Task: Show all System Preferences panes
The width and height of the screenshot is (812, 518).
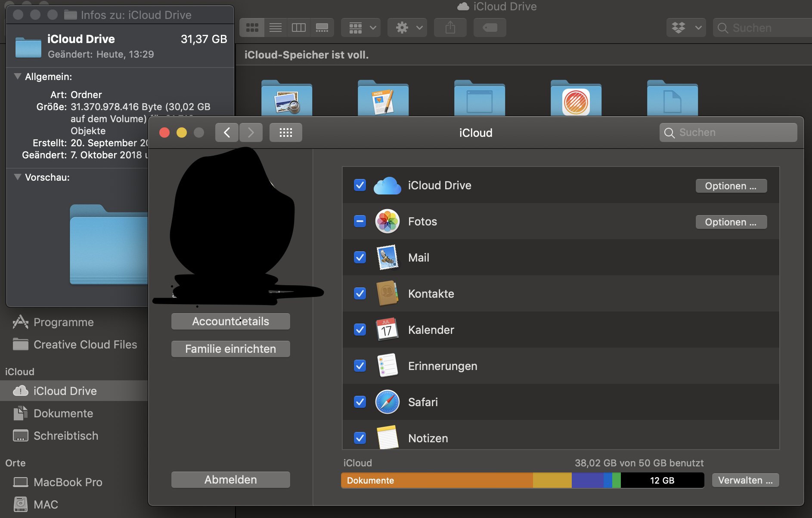Action: tap(286, 133)
